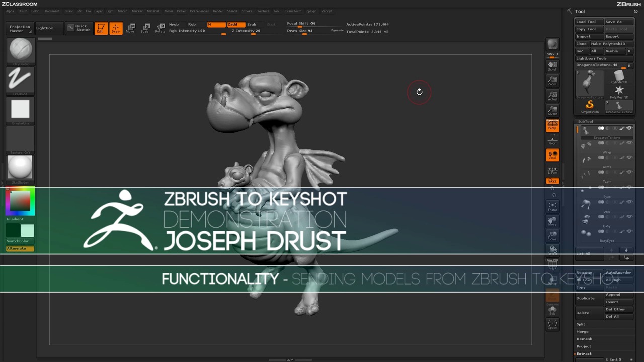Toggle the Floor grid
644x362 pixels.
(x=552, y=140)
